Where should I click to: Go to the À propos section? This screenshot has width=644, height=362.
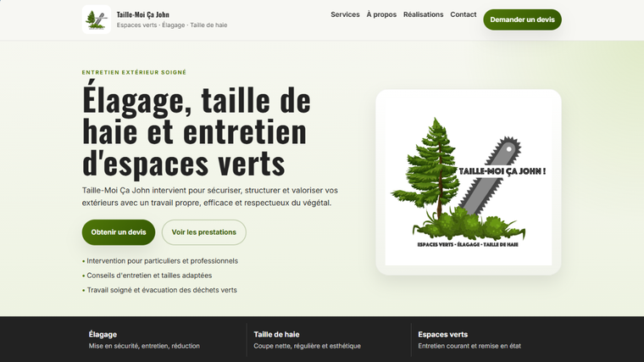tap(381, 14)
